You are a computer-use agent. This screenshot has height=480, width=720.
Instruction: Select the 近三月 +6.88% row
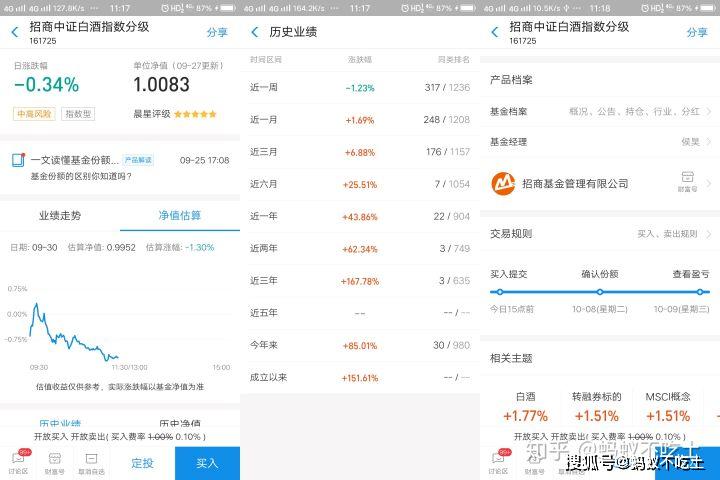(x=360, y=152)
